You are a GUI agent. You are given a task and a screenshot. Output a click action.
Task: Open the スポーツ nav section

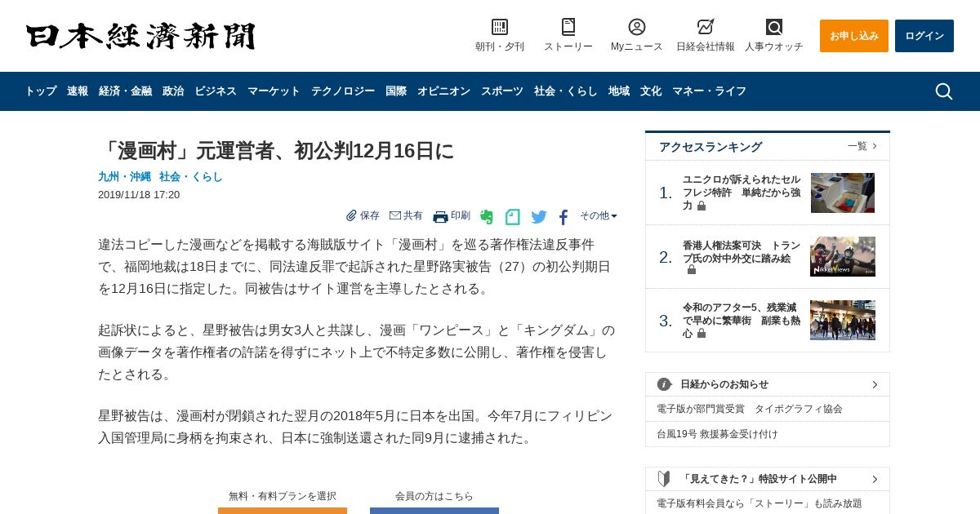[502, 91]
